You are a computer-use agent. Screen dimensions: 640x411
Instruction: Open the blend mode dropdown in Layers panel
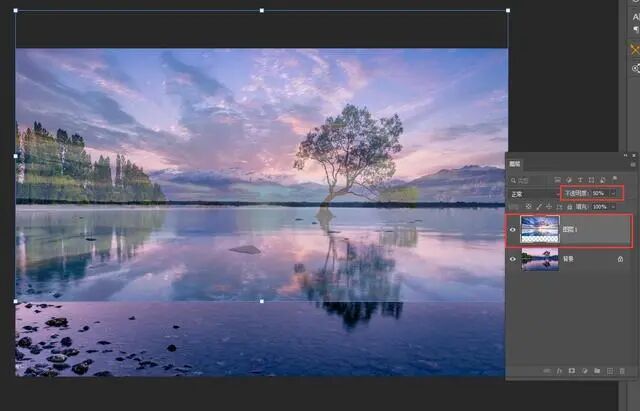[535, 194]
